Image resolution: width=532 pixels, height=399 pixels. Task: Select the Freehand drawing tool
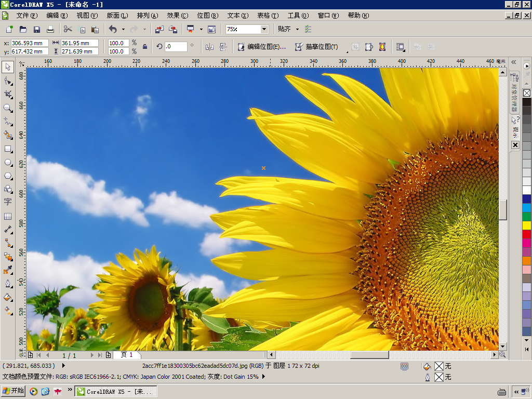(8, 122)
